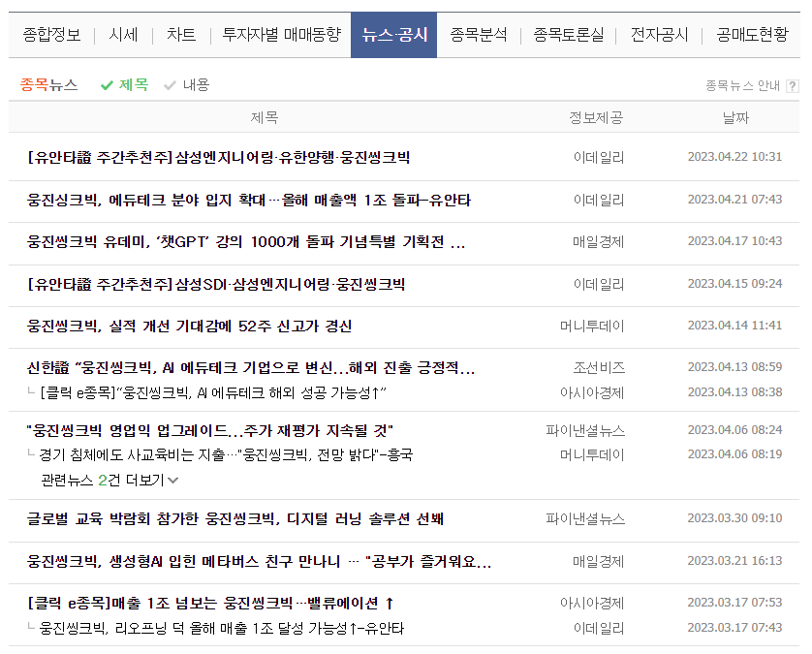This screenshot has height=654, width=812.
Task: Open article 매출 1조 넘보는 웅진씽크빅
Action: coord(211,604)
